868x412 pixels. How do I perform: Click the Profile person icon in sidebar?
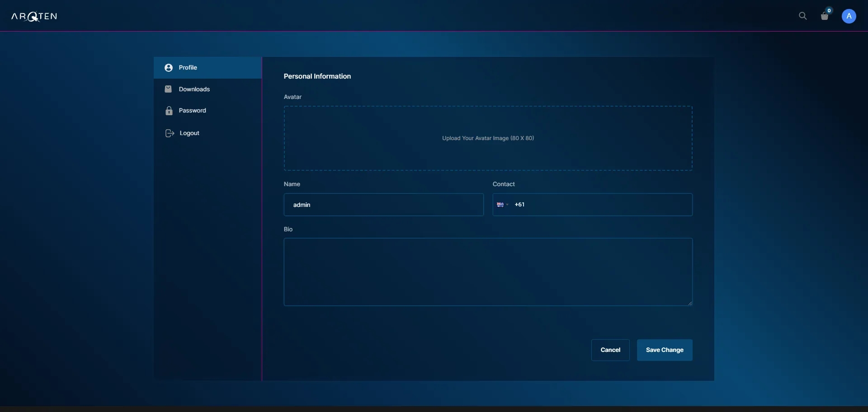tap(169, 68)
